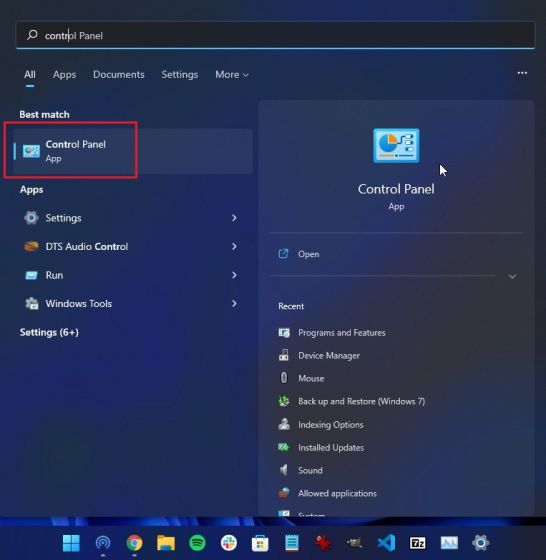Image resolution: width=546 pixels, height=560 pixels.
Task: Open 7-Zip from taskbar
Action: (x=417, y=543)
